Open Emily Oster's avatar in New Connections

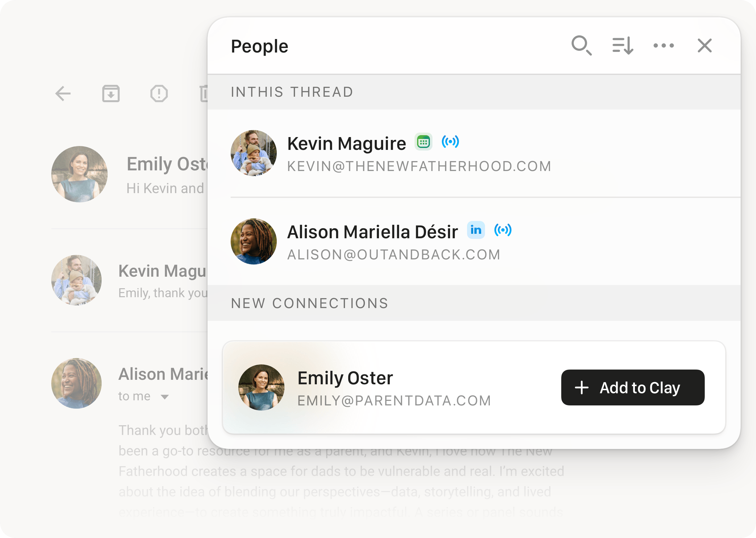pos(261,387)
